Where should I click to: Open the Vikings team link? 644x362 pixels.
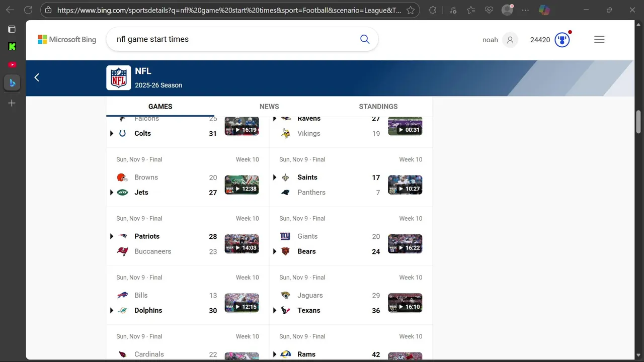click(309, 134)
